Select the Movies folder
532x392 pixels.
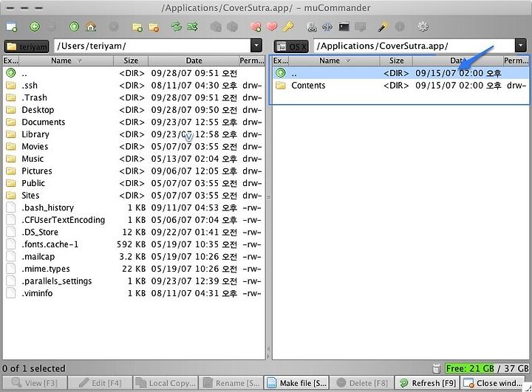click(134, 146)
